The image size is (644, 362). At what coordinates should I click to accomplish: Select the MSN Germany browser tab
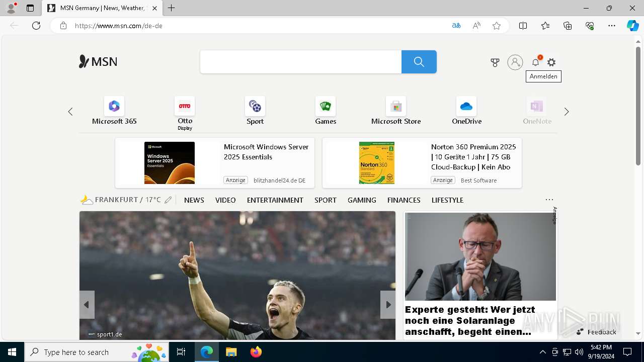click(102, 8)
